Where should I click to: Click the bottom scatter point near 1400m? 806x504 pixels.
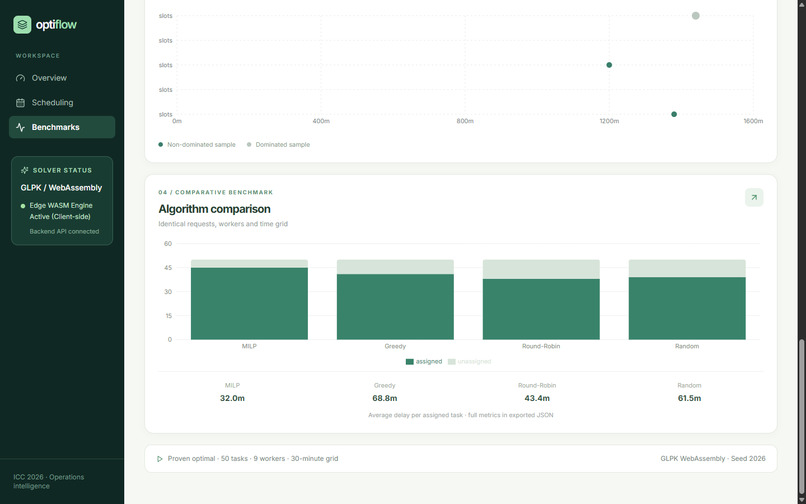[674, 114]
